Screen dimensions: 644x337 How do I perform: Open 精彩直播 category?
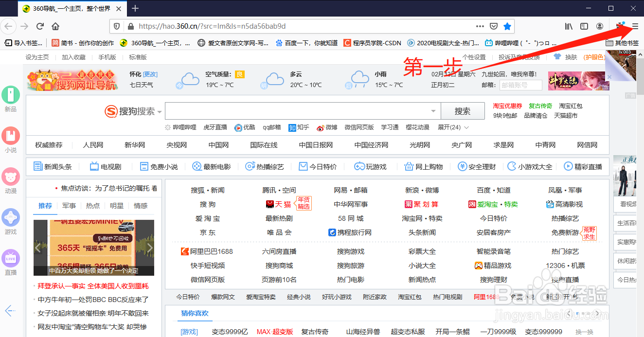pos(583,167)
